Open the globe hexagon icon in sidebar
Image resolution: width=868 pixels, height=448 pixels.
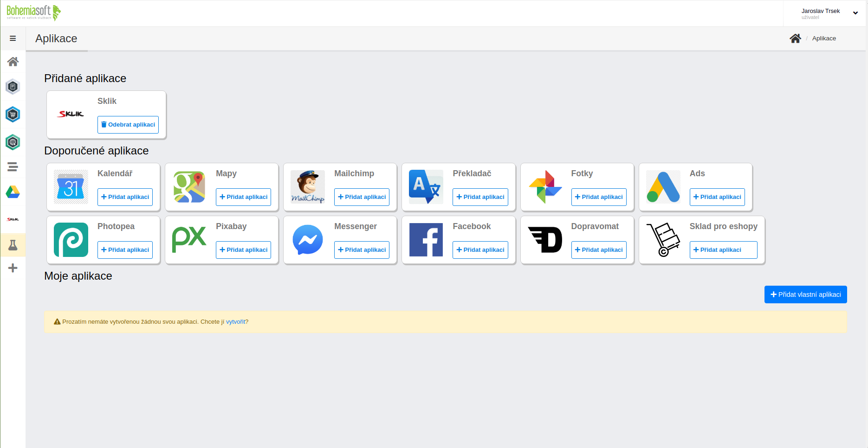coord(13,142)
